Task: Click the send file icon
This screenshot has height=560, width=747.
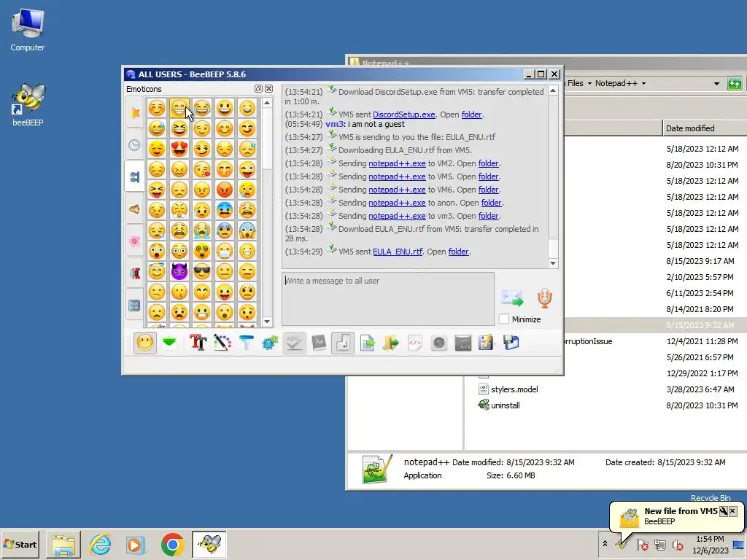Action: (367, 343)
